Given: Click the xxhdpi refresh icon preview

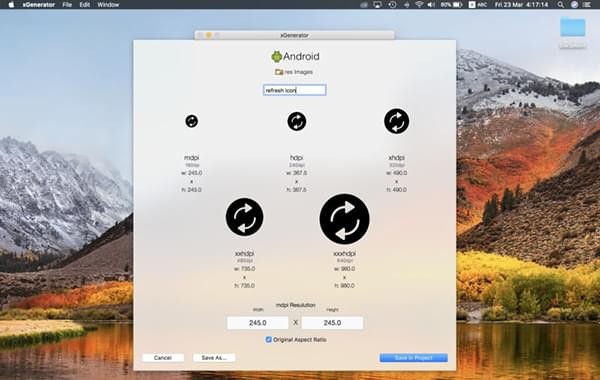Looking at the screenshot, I should click(x=245, y=217).
